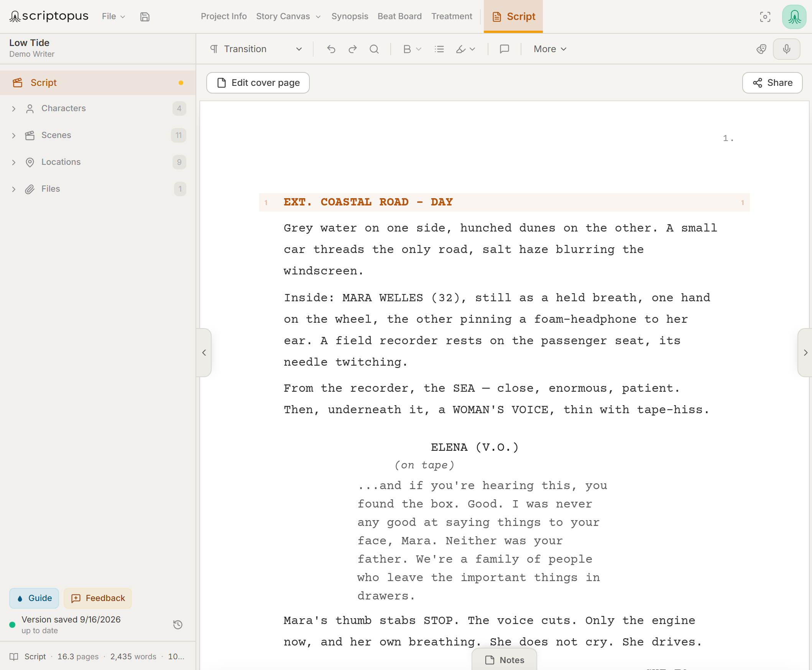Image resolution: width=812 pixels, height=670 pixels.
Task: Switch to the Synopsis tab
Action: 350,16
